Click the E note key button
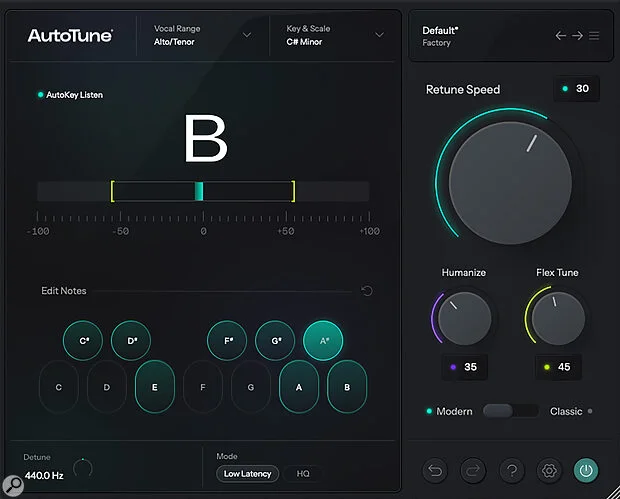 tap(154, 386)
